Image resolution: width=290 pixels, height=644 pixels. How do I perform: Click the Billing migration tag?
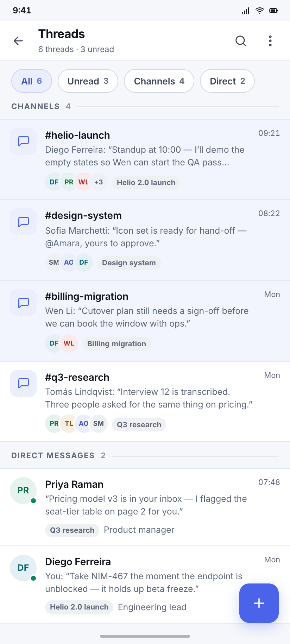[116, 344]
